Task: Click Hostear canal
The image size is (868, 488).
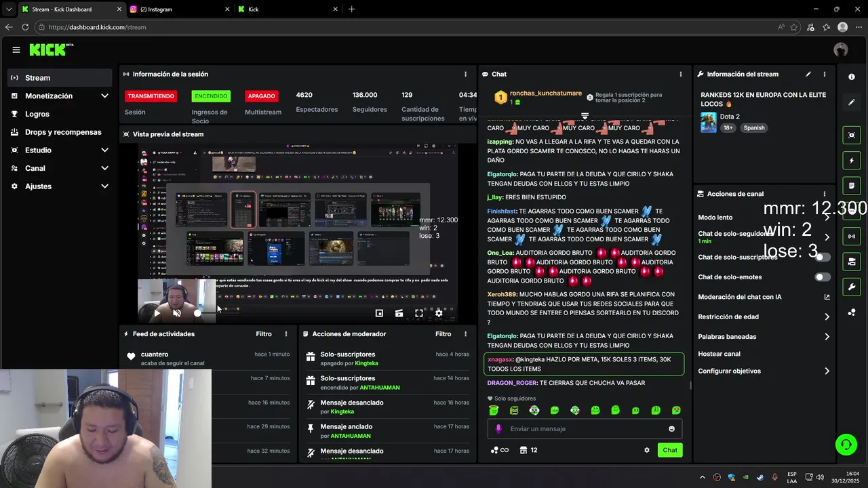Action: pyautogui.click(x=719, y=354)
